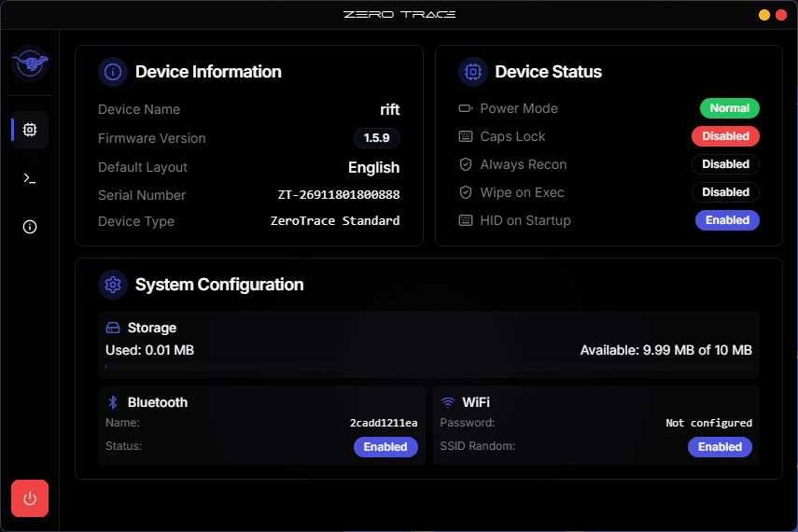Click the HID on Startup keyboard icon
The width and height of the screenshot is (798, 532).
[466, 220]
